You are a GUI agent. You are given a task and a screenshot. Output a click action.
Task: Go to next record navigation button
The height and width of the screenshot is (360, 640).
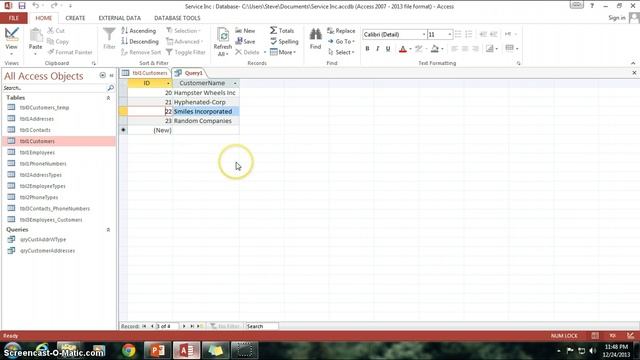184,326
